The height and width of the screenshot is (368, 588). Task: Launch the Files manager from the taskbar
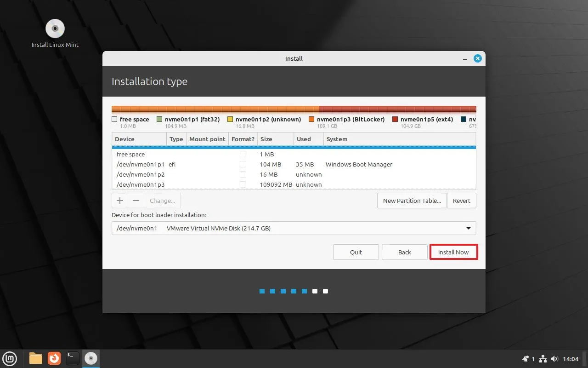click(35, 358)
